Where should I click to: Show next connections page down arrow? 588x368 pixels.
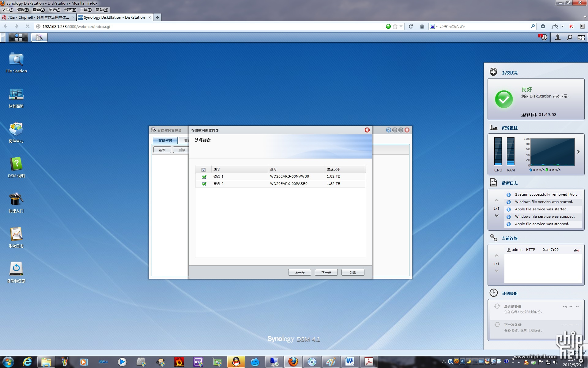click(x=496, y=271)
